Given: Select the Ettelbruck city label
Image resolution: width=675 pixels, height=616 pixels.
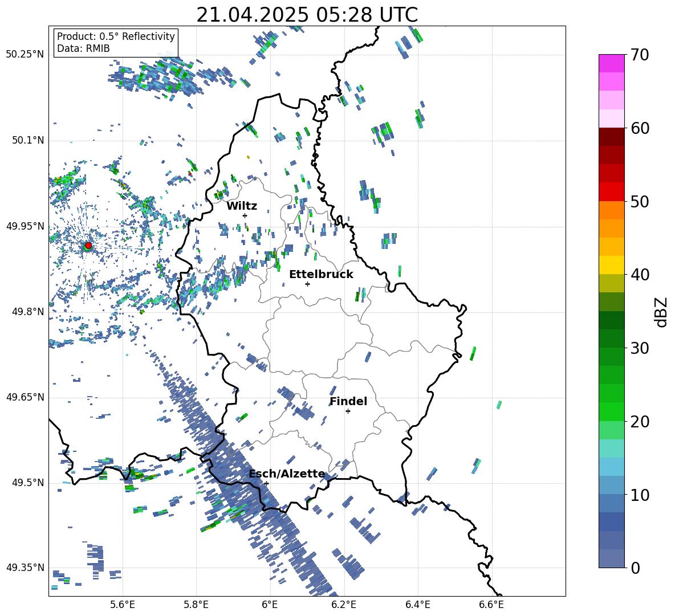Looking at the screenshot, I should pyautogui.click(x=321, y=275).
